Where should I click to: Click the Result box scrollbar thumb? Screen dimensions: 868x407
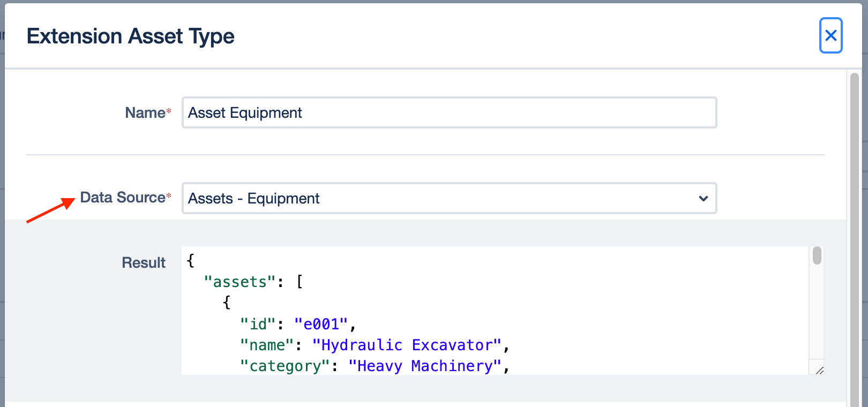coord(817,255)
